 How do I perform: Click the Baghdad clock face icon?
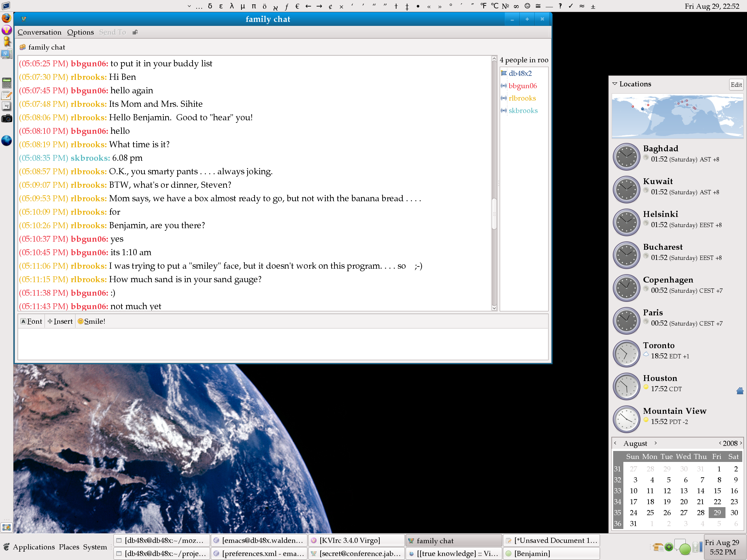(x=627, y=157)
